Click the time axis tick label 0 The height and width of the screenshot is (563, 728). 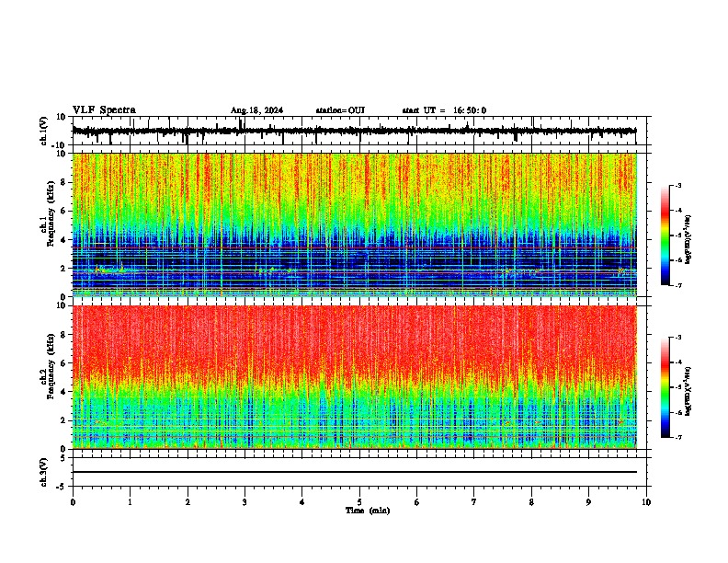pyautogui.click(x=73, y=502)
